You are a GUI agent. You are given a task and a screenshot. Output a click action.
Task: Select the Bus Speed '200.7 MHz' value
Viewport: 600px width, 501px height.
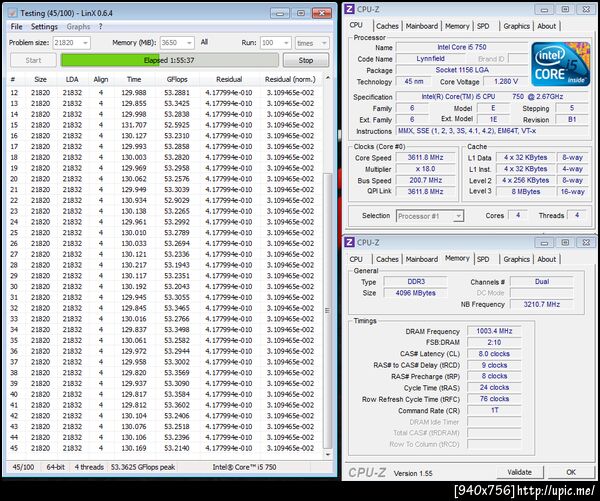(425, 180)
